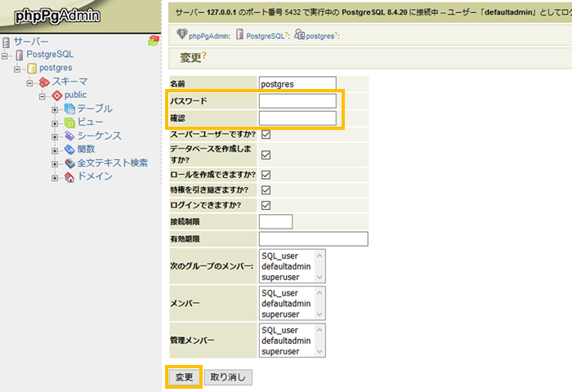This screenshot has height=392, width=572.
Task: Click the 変更 submit button
Action: (184, 377)
